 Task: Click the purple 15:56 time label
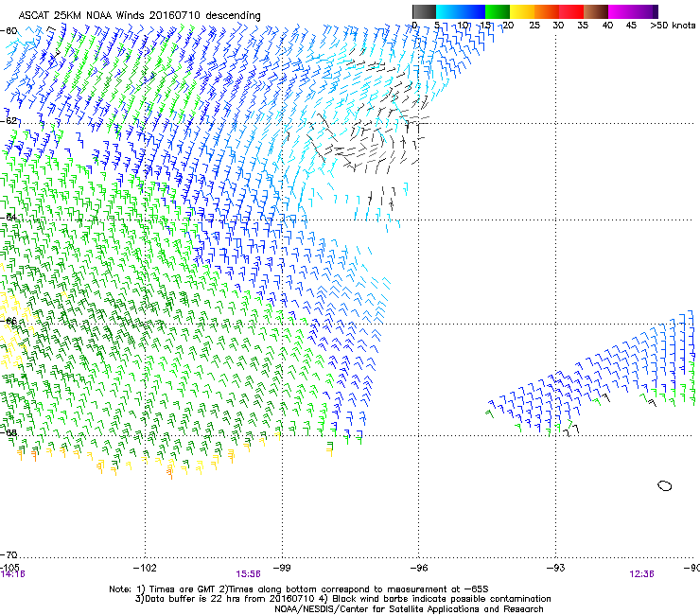click(248, 574)
